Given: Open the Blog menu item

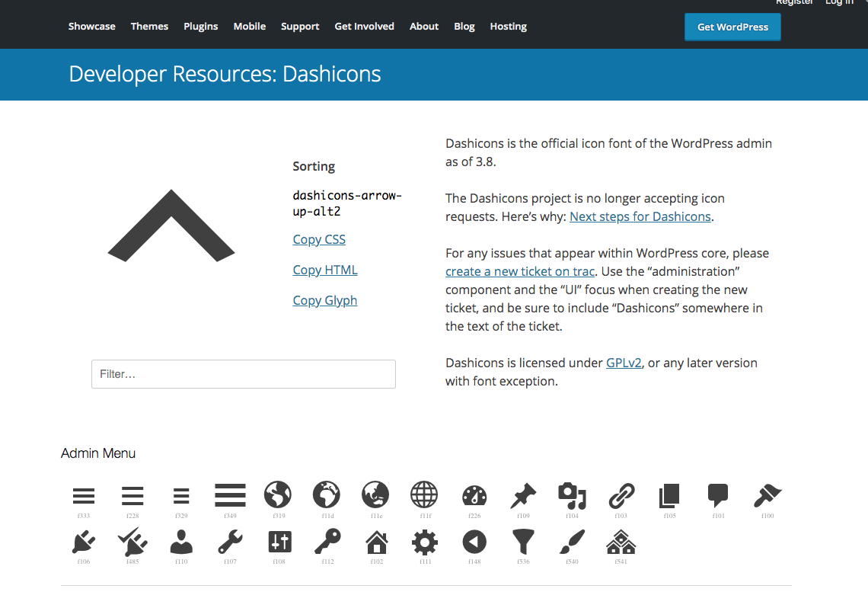Looking at the screenshot, I should click(x=464, y=27).
